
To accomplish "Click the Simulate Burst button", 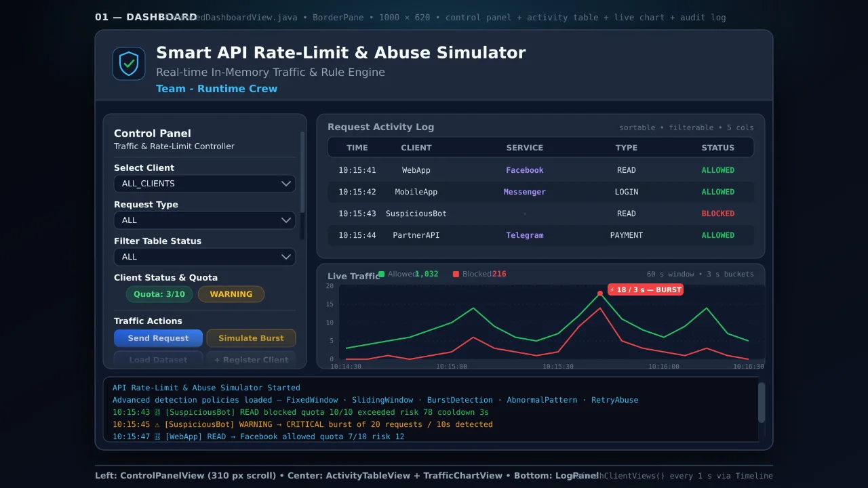I will tap(251, 338).
